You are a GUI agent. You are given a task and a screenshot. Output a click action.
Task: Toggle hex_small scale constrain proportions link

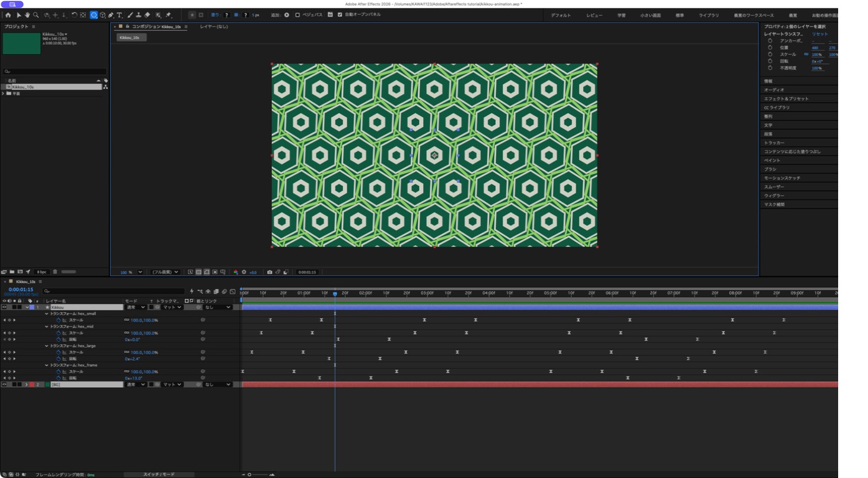point(126,320)
